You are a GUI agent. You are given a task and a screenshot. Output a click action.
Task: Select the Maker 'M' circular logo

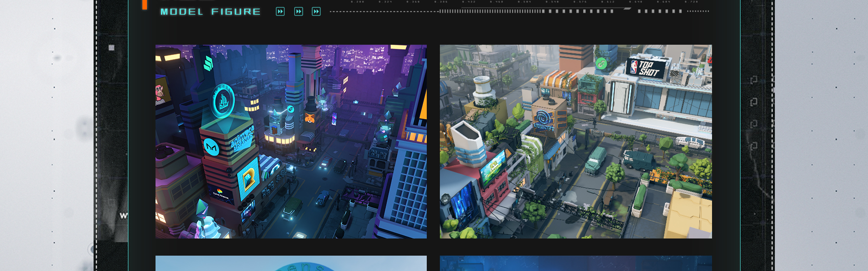tap(211, 147)
